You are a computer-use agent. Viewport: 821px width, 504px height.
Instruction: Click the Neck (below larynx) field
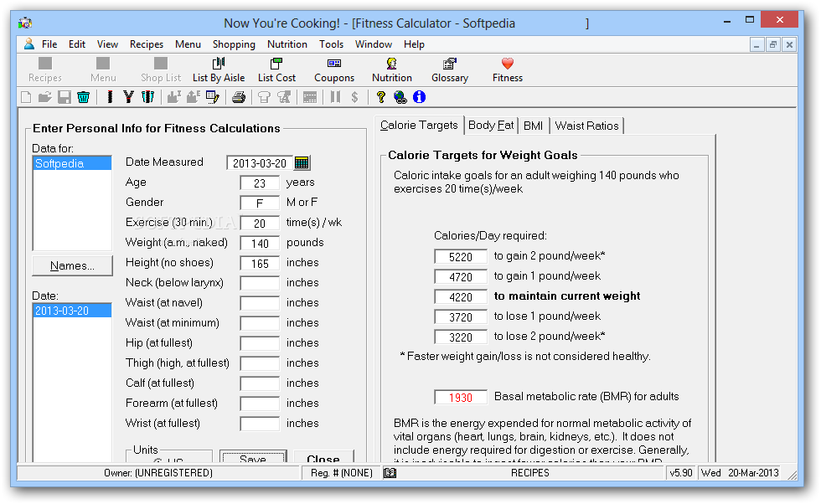[260, 284]
